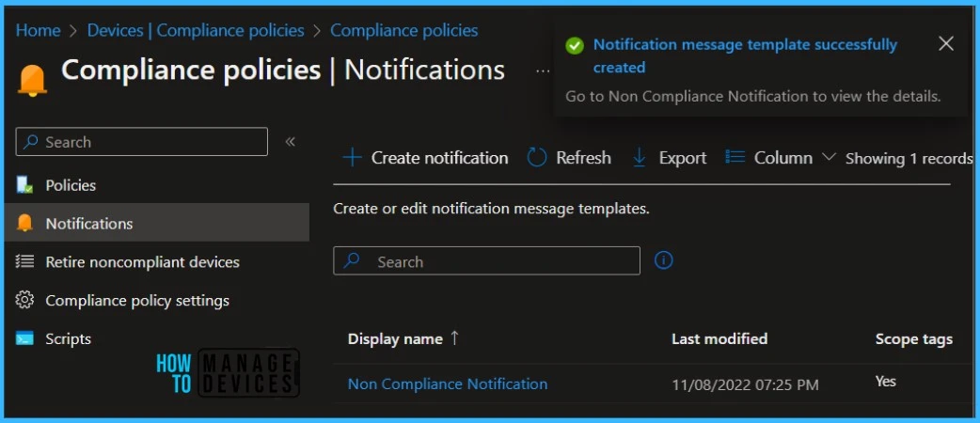Focus the notification templates Search field
Screen dimensions: 980x423
coord(487,260)
